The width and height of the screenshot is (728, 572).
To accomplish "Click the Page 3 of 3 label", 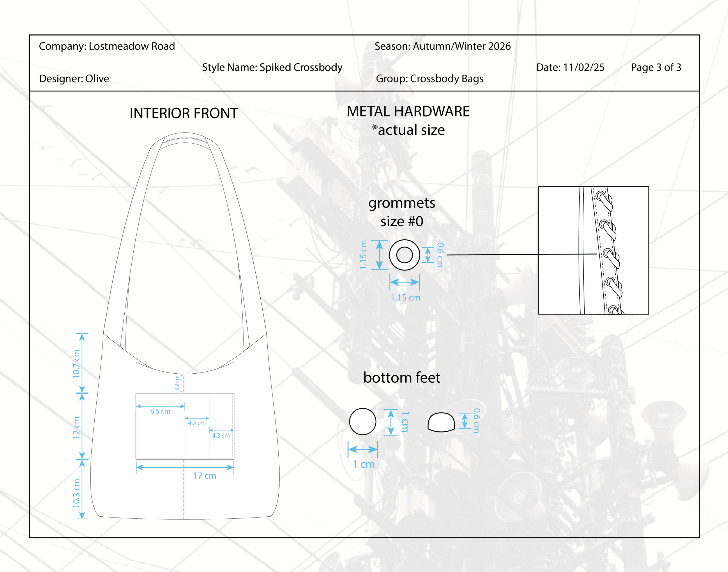I will [x=656, y=67].
